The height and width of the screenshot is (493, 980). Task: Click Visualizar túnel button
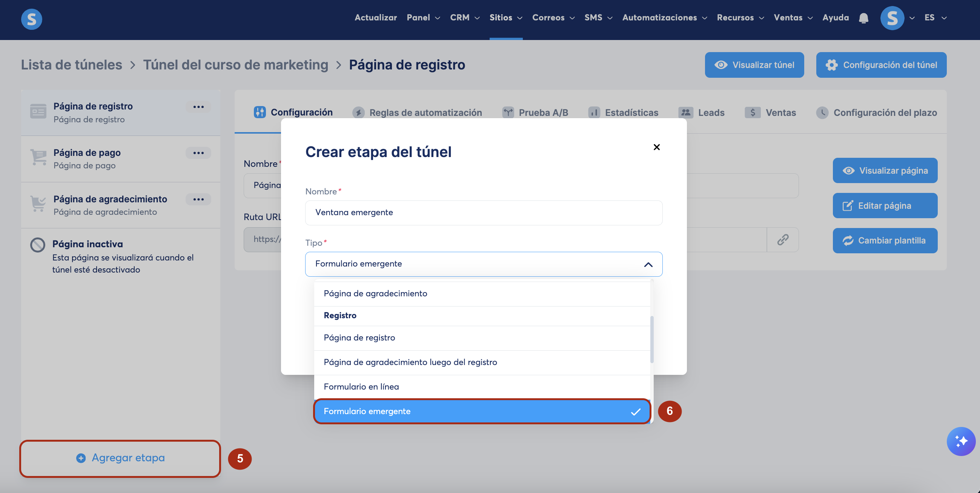754,65
